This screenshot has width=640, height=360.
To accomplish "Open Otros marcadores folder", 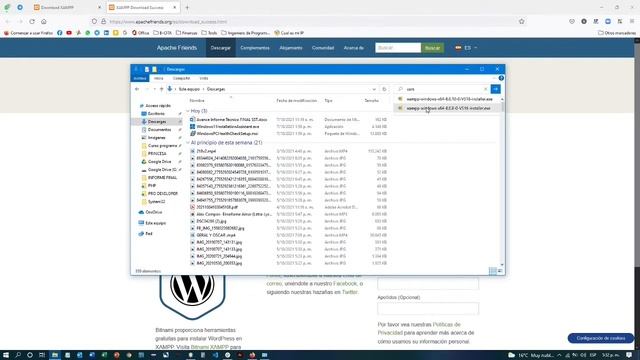I will coord(617,33).
